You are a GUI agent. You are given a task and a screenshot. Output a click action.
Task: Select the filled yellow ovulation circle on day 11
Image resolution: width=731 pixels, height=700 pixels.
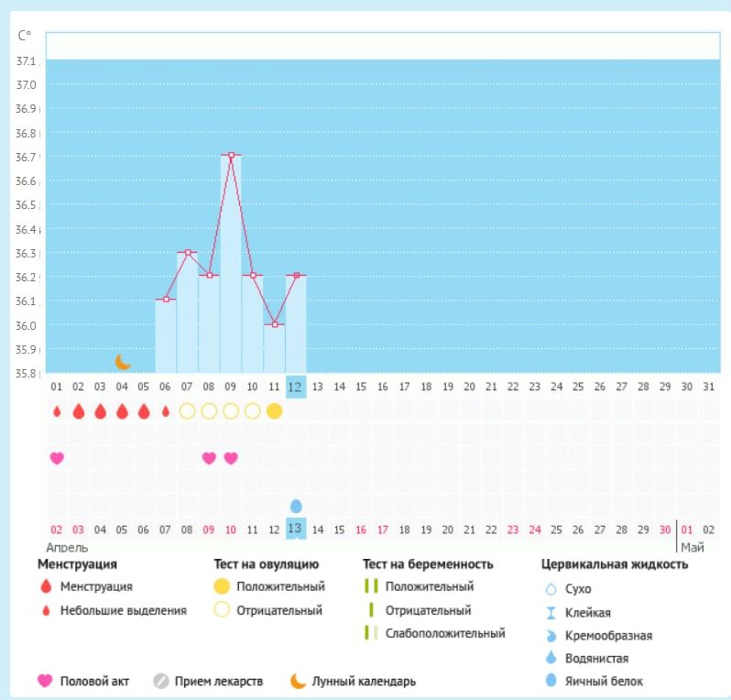(274, 411)
